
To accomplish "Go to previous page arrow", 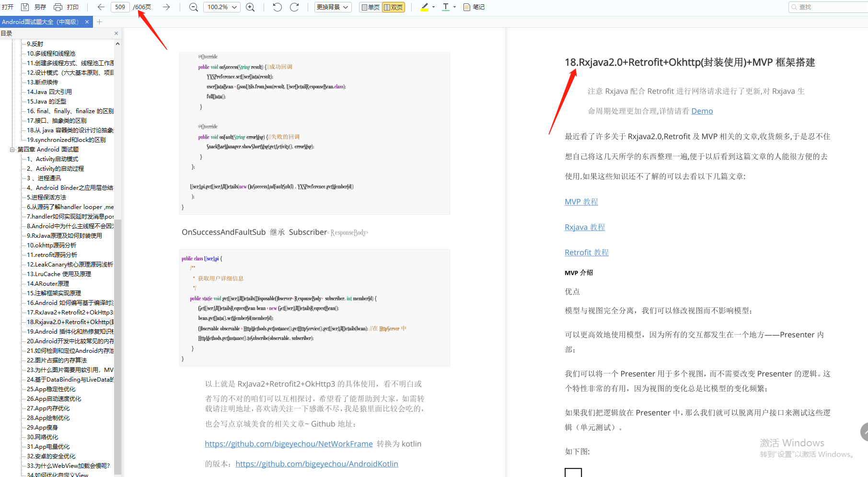I will pos(101,7).
